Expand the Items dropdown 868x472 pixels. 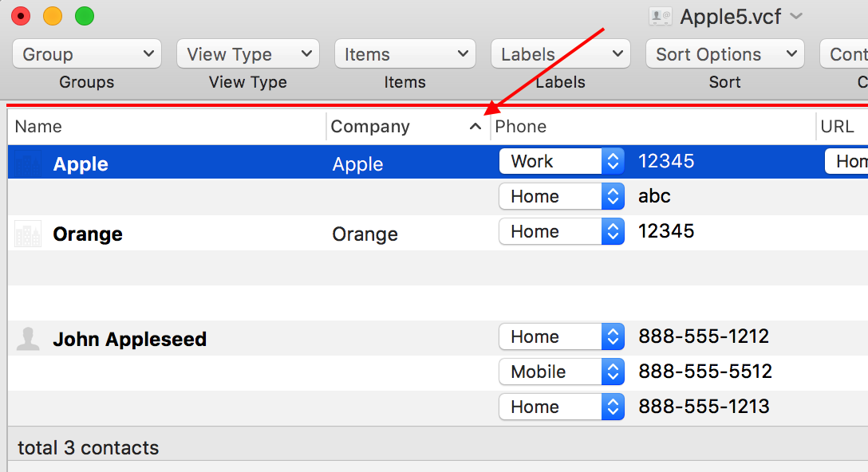[404, 54]
